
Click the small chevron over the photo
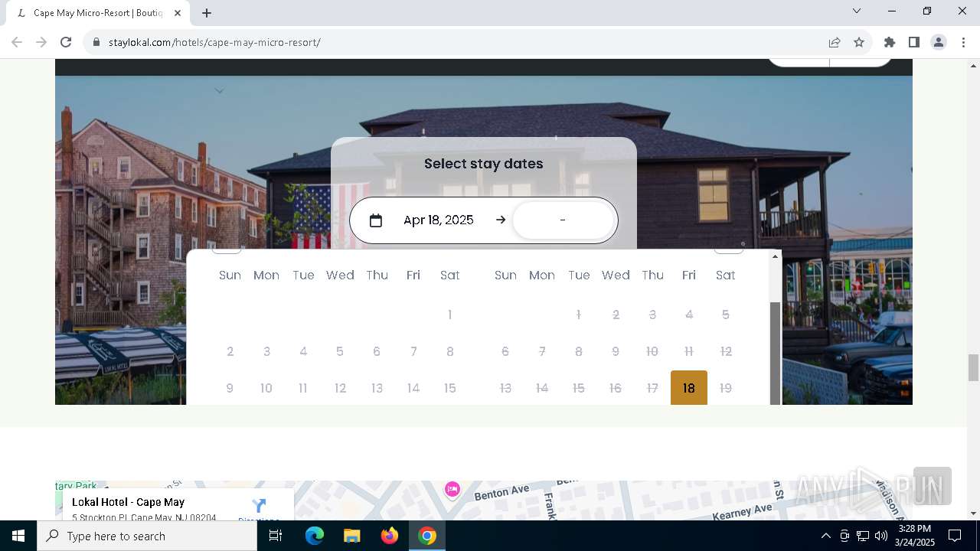tap(219, 91)
